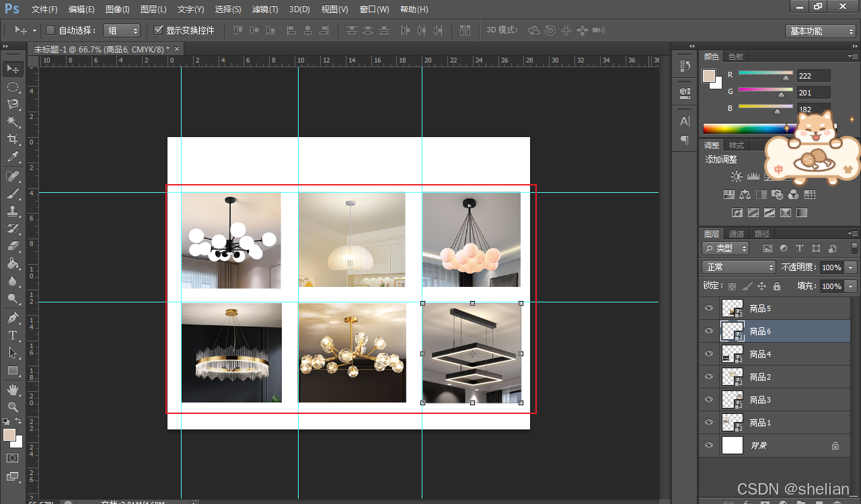The height and width of the screenshot is (504, 861).
Task: Hide the 商品1 layer
Action: click(708, 423)
